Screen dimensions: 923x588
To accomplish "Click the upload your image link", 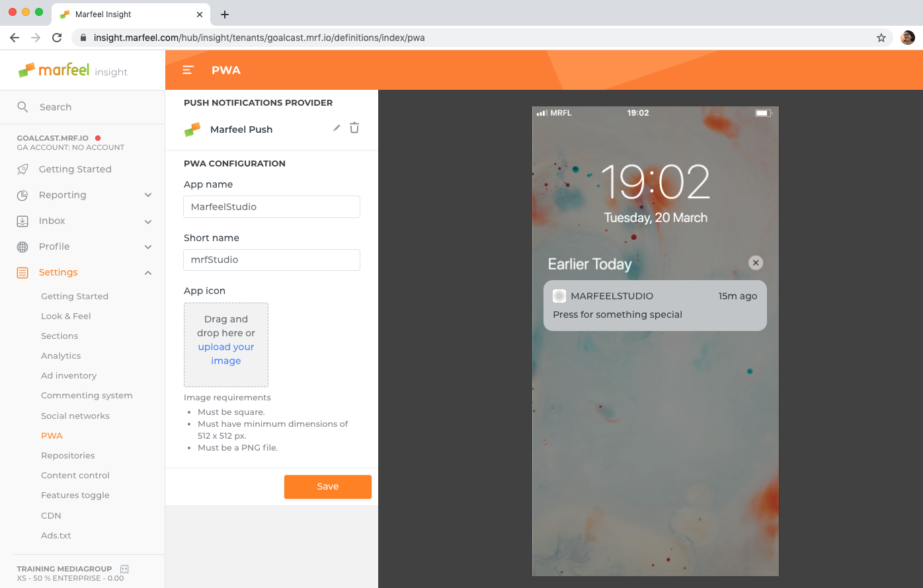I will coord(226,353).
